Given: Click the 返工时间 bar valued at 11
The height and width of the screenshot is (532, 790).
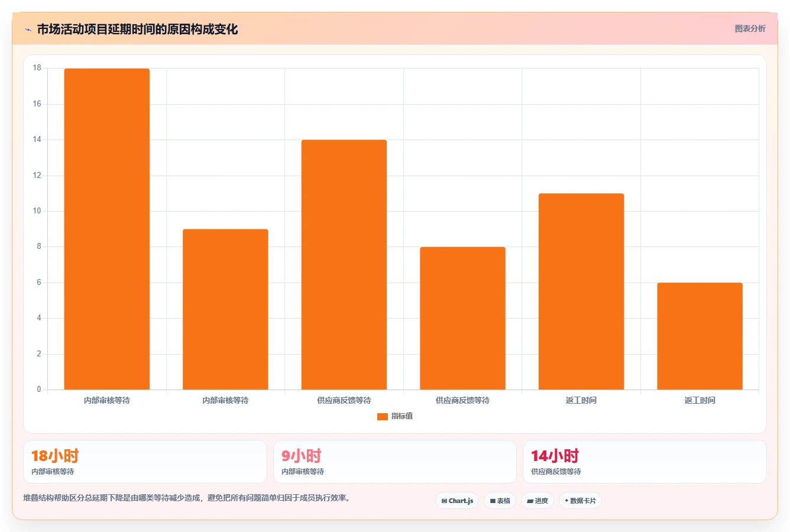Looking at the screenshot, I should [581, 291].
